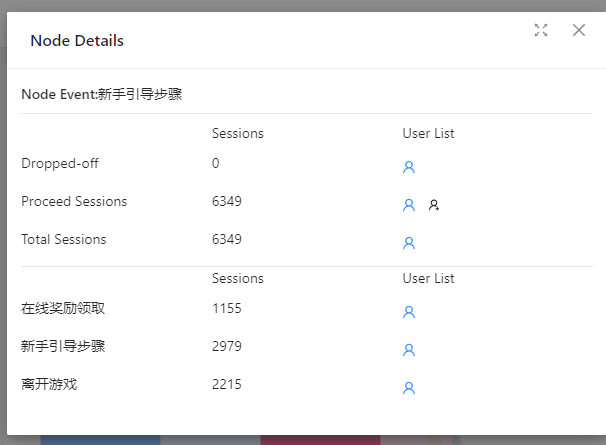Click black add-user icon beside Proceed Sessions
The width and height of the screenshot is (606, 445).
pos(434,205)
